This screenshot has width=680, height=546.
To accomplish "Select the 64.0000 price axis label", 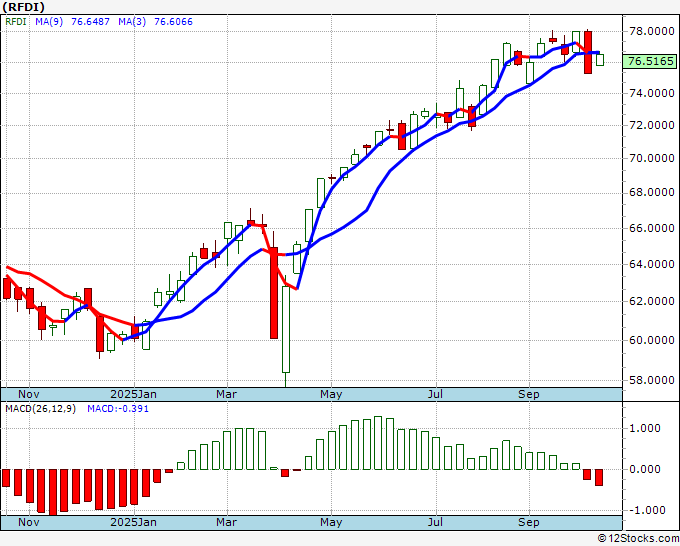I will (652, 264).
